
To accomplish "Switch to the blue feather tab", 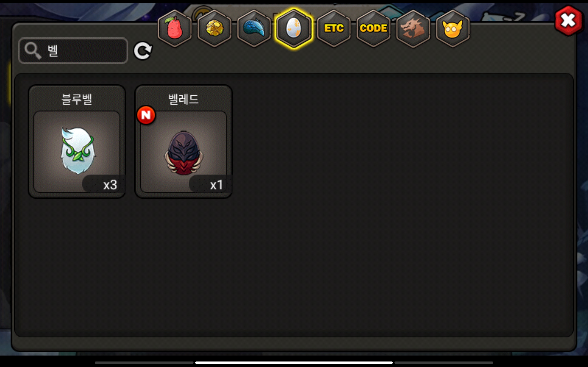I will 254,28.
